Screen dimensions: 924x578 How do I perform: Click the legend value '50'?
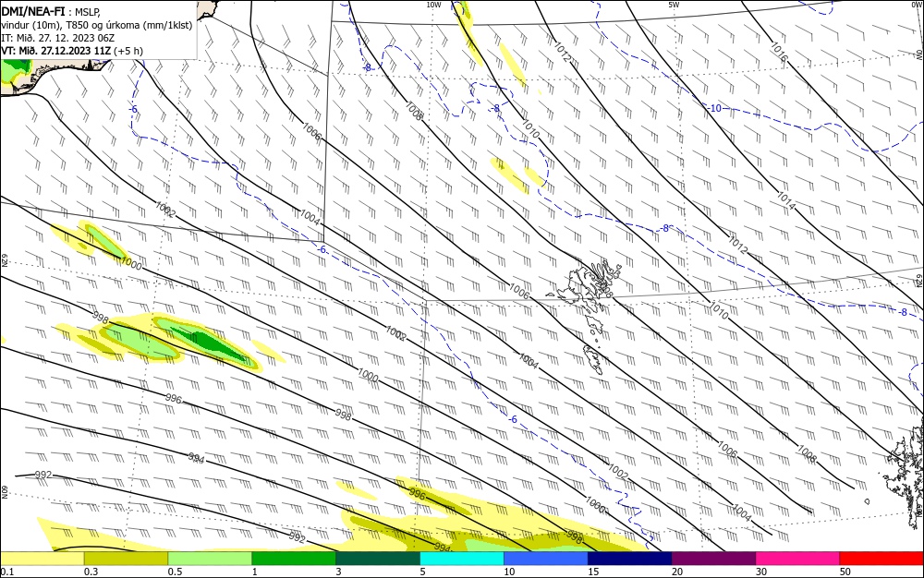pyautogui.click(x=845, y=572)
